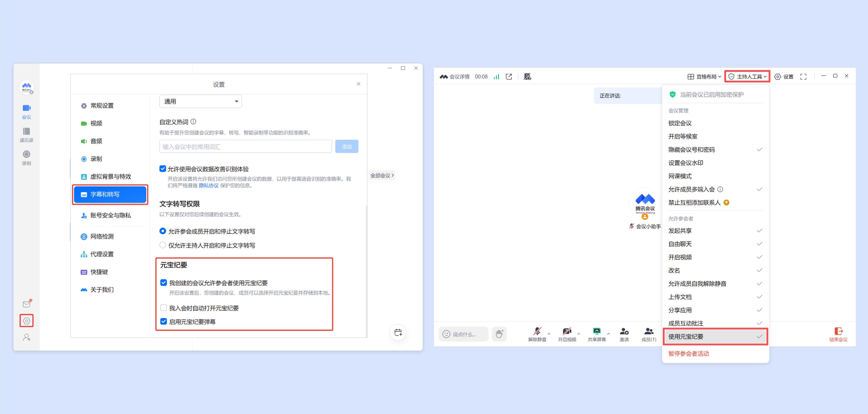Click the custom hot words input field
The height and width of the screenshot is (414, 868).
pos(245,147)
